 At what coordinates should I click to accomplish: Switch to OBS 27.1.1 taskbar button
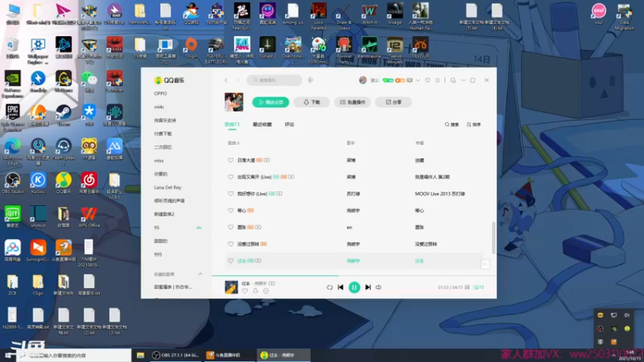(175, 355)
